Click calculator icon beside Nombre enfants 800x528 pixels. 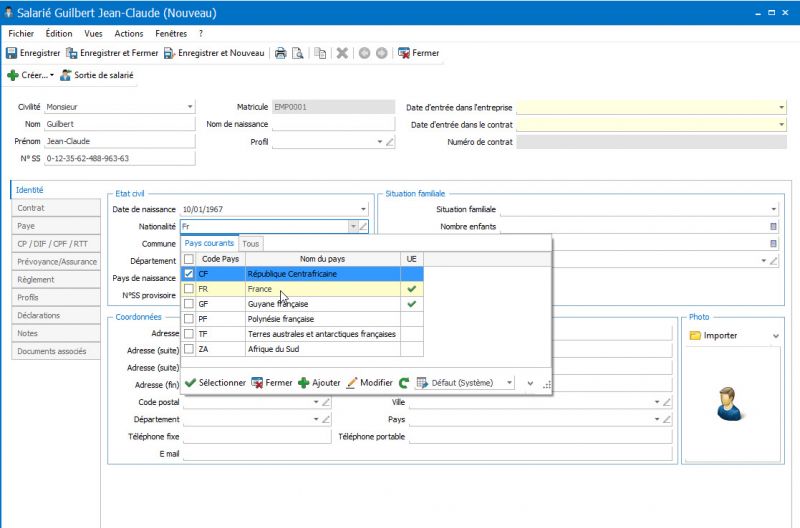(x=773, y=227)
